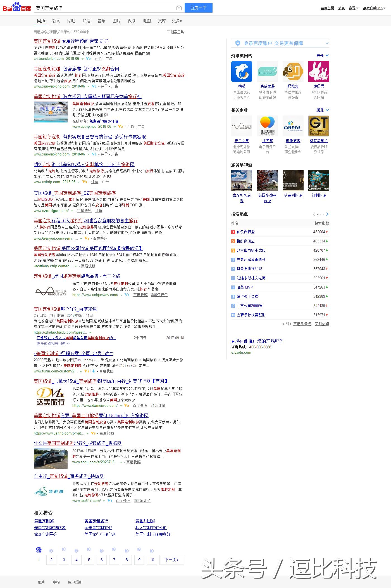Switch to 图片 tab
Image resolution: width=391 pixels, height=588 pixels.
(x=116, y=21)
